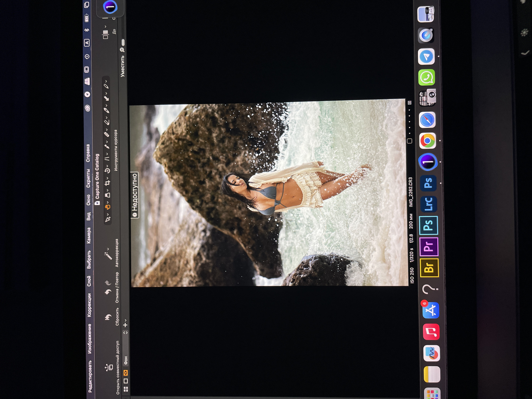This screenshot has height=399, width=532.
Task: Switch to single image viewer icon
Action: point(126,381)
